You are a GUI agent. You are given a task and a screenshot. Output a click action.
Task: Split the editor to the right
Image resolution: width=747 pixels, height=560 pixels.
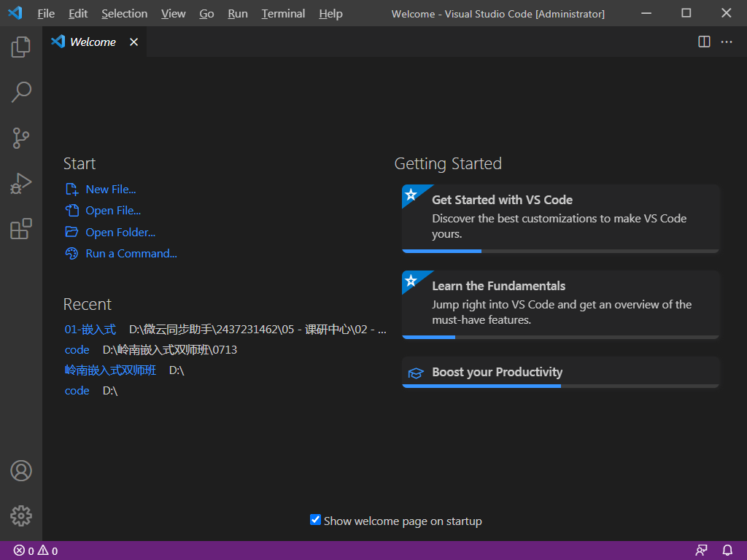point(704,42)
